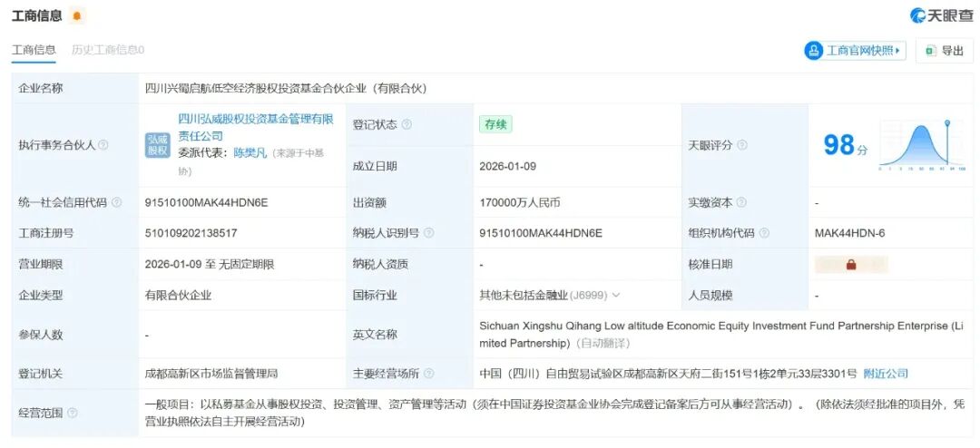Open 工商官网快照 button
Viewport: 980px width, 448px height.
coord(855,51)
